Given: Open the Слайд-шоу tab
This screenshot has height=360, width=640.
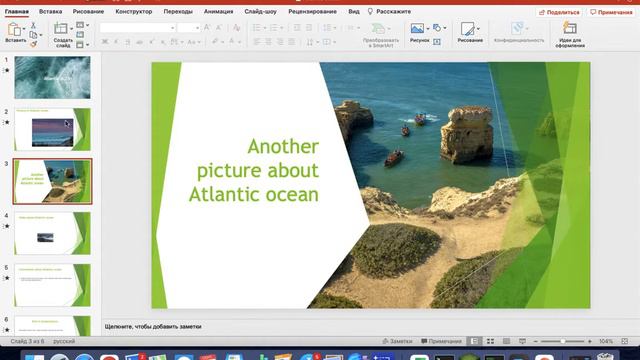Looking at the screenshot, I should [x=260, y=11].
